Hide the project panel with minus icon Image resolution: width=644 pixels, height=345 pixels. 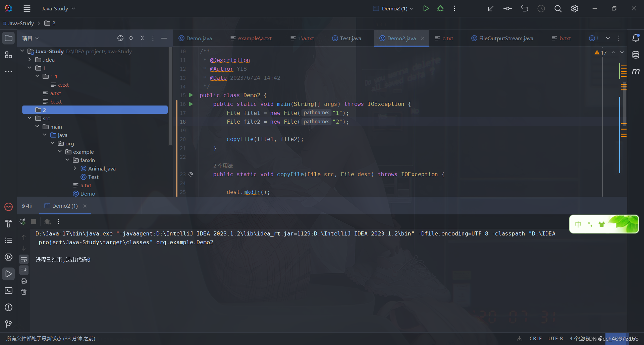(164, 38)
